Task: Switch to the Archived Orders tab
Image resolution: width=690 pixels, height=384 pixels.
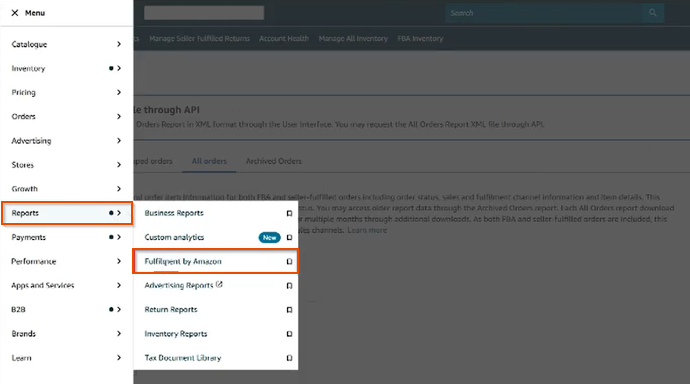Action: (273, 161)
